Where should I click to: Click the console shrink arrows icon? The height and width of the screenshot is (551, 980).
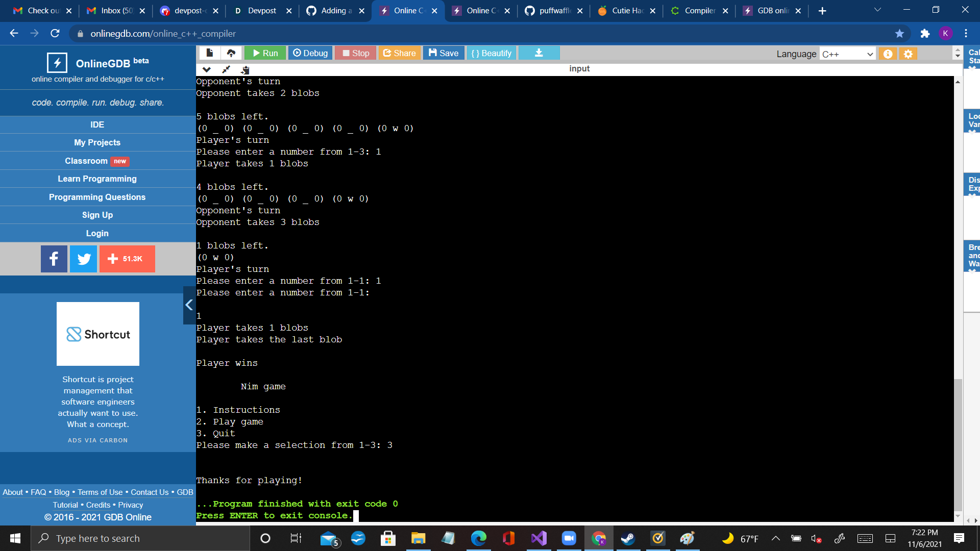(x=226, y=69)
